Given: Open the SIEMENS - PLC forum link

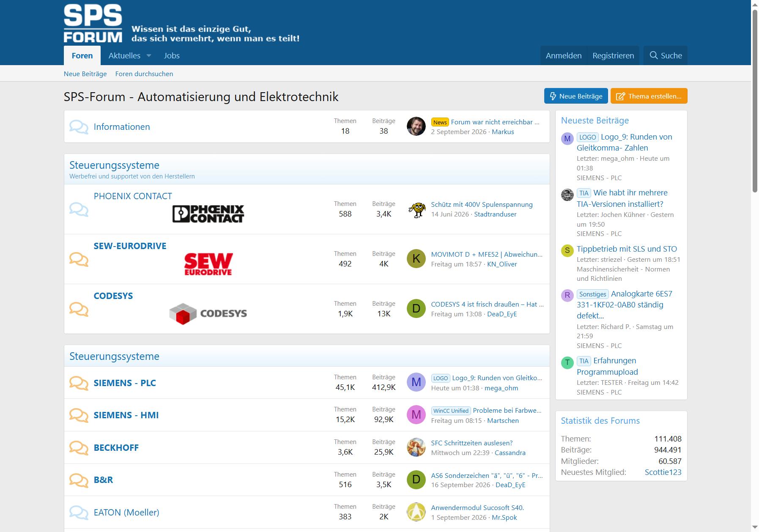Looking at the screenshot, I should 125,383.
